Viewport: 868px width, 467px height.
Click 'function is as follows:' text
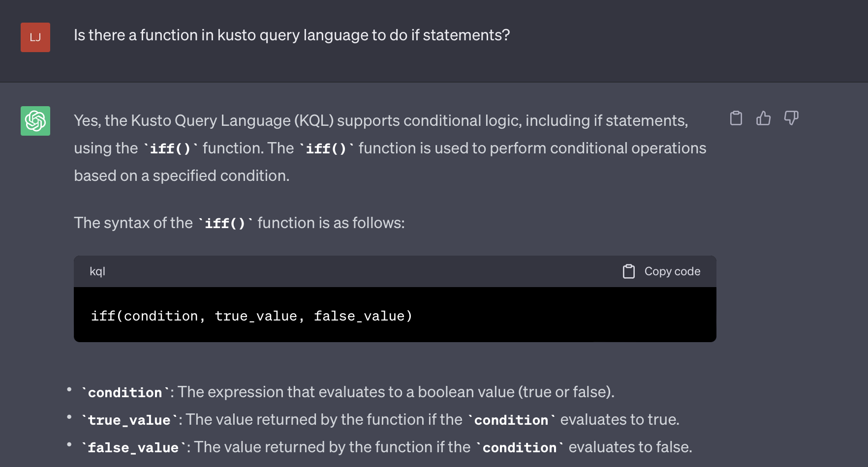[331, 223]
